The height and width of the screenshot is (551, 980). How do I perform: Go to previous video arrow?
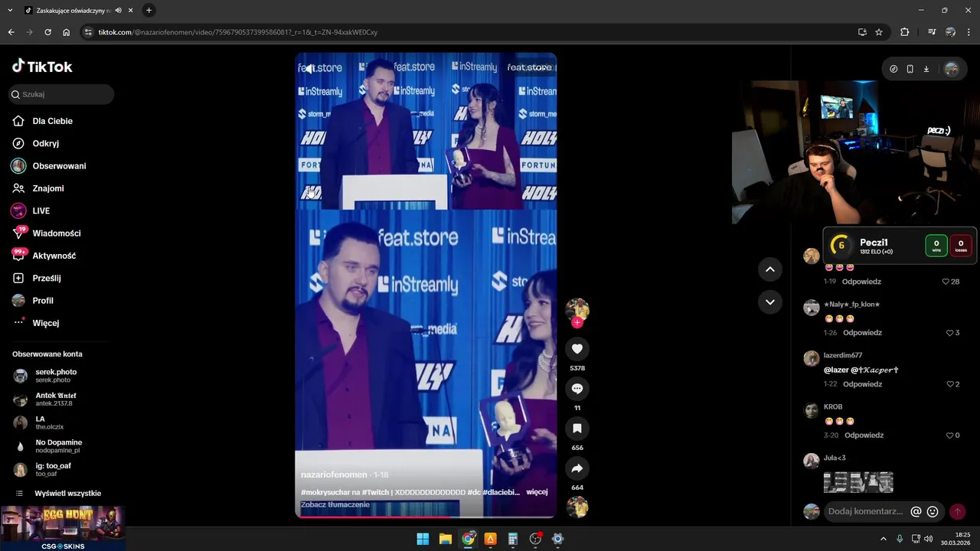pos(770,269)
